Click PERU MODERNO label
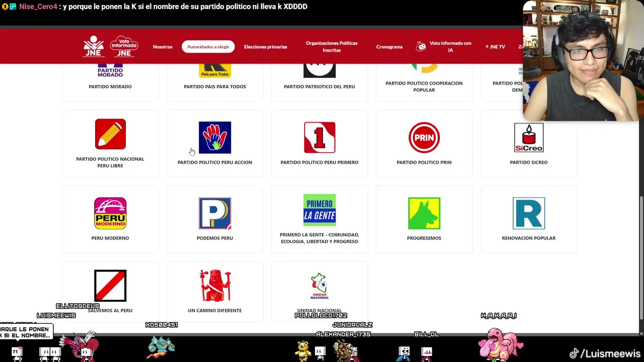 (110, 238)
